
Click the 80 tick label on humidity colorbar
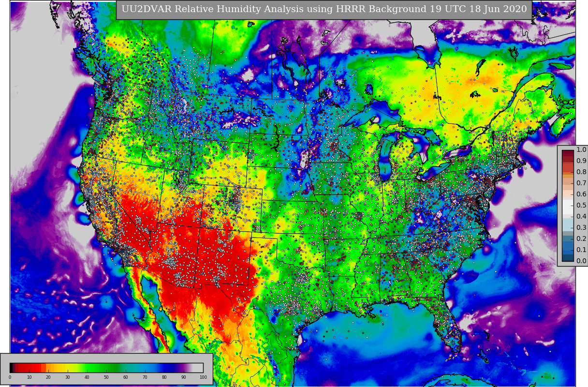point(164,377)
